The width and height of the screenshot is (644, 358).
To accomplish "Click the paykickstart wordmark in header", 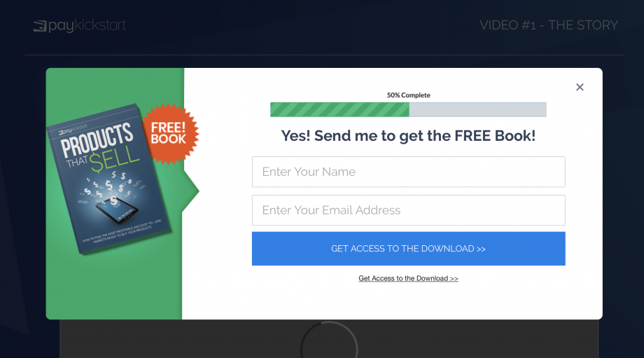I will point(87,25).
